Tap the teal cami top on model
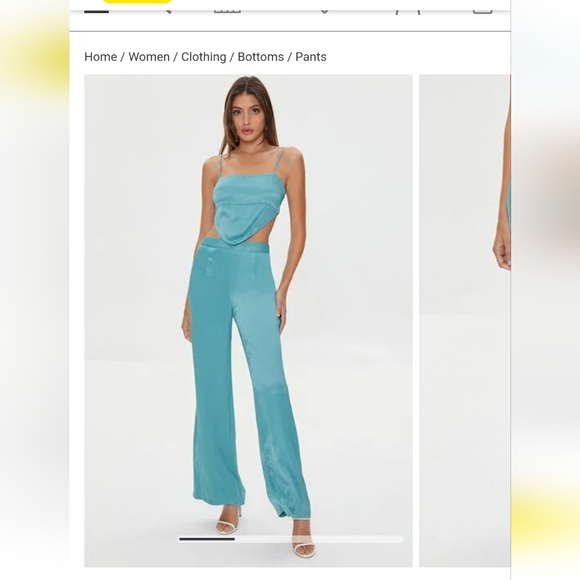Viewport: 580px width, 580px height. tap(249, 207)
